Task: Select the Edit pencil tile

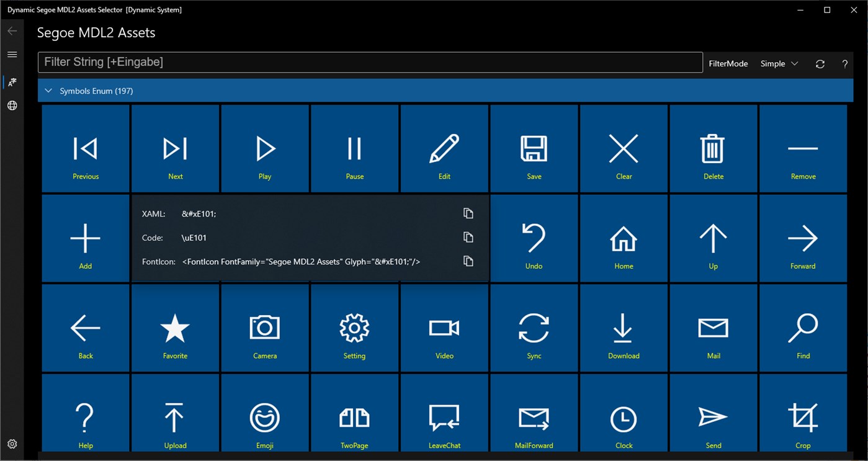Action: tap(444, 148)
